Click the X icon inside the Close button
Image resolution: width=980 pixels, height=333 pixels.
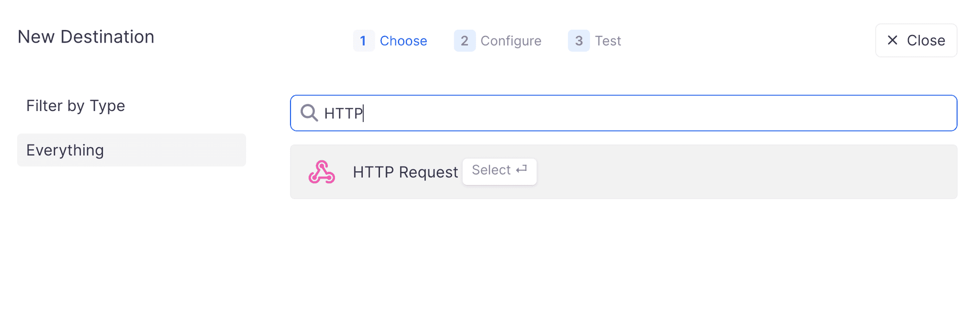click(892, 40)
